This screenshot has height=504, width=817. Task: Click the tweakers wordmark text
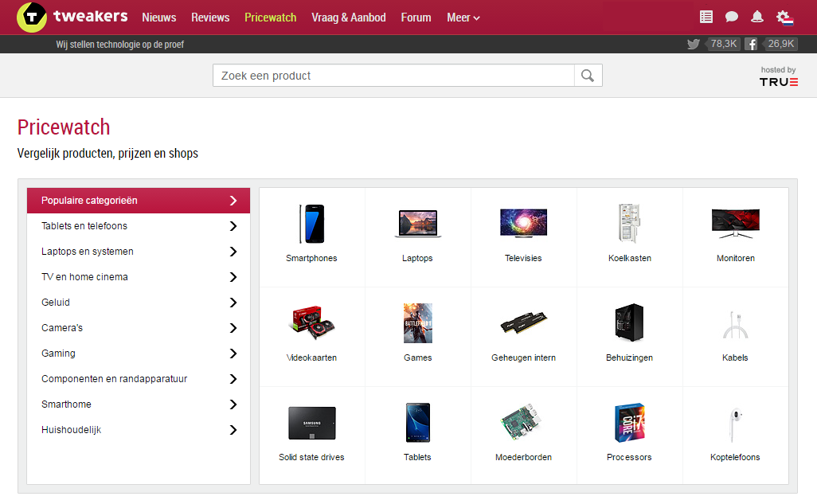point(90,16)
